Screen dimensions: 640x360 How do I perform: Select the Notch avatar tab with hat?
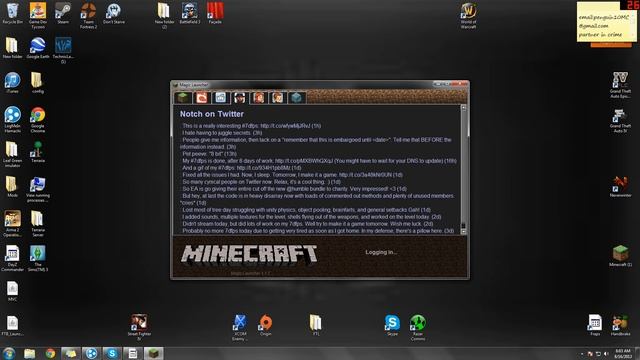[x=240, y=98]
